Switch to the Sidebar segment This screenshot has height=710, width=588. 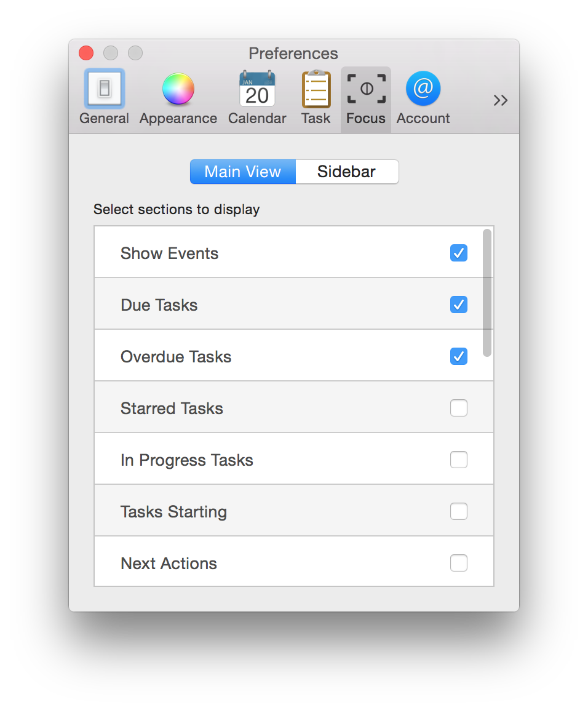347,172
